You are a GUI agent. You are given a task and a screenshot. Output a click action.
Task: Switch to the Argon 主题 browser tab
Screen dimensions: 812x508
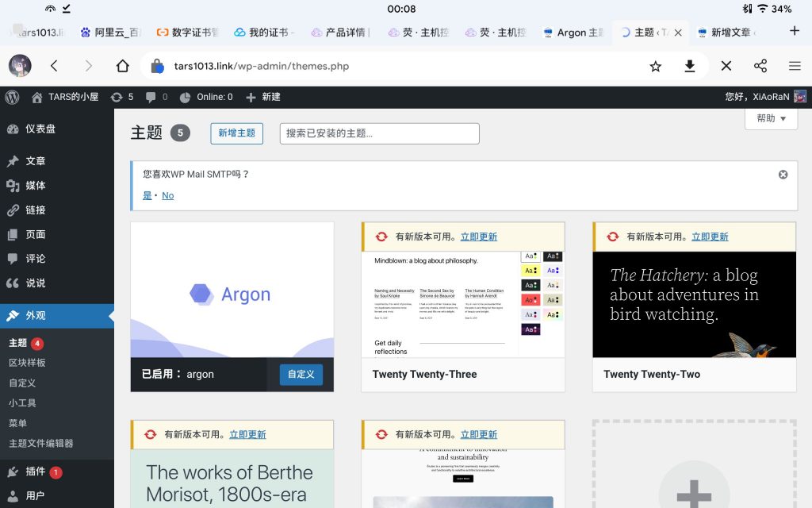[573, 33]
